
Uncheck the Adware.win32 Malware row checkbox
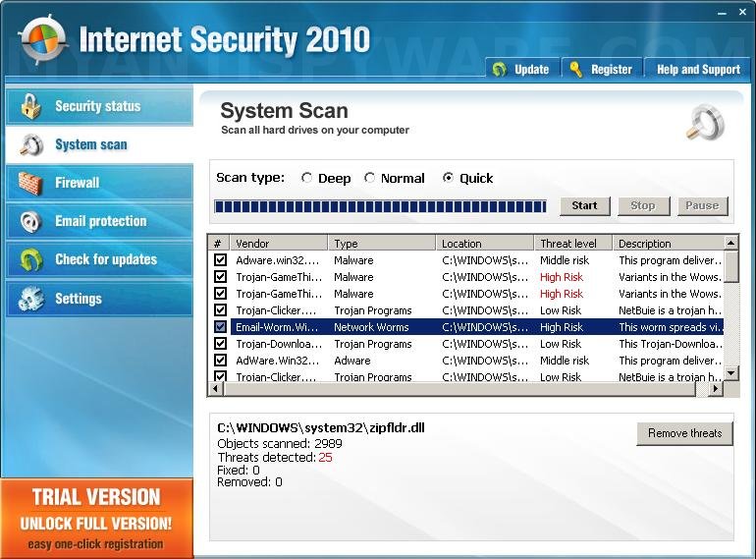(220, 260)
